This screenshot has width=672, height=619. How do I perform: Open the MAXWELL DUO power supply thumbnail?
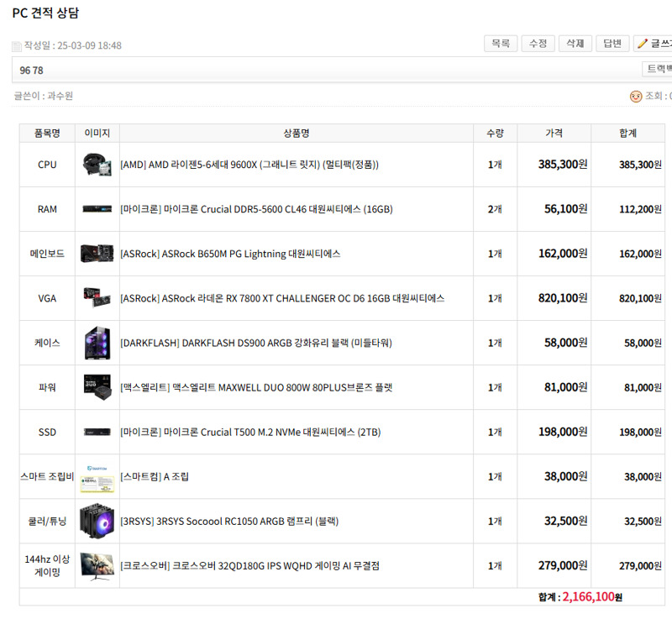97,387
